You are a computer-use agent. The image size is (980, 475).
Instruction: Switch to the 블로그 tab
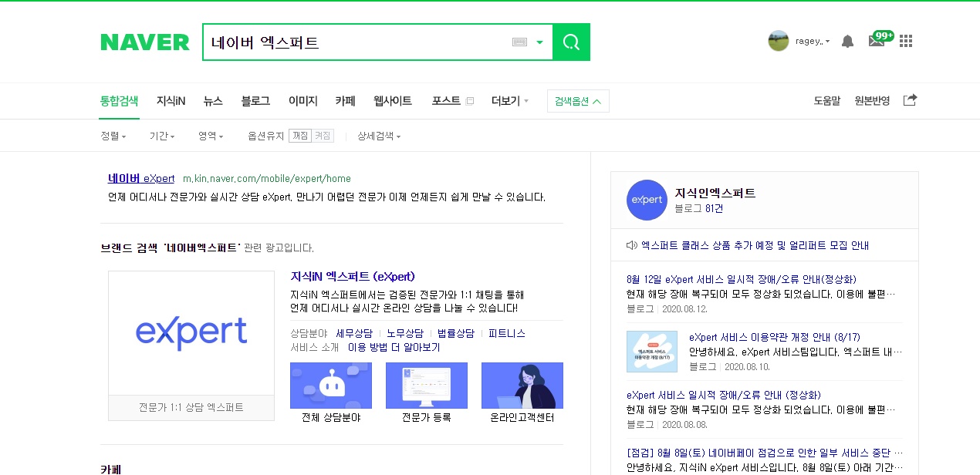point(255,101)
